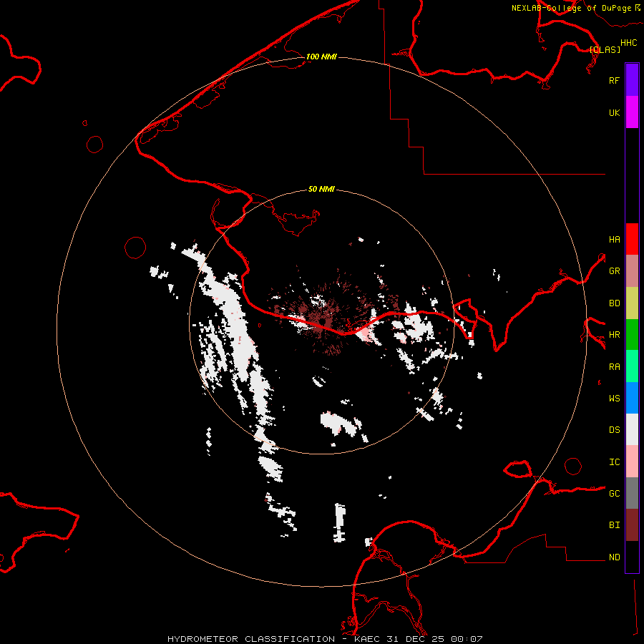Click the DS legend label
Screen dimensions: 644x644
614,430
